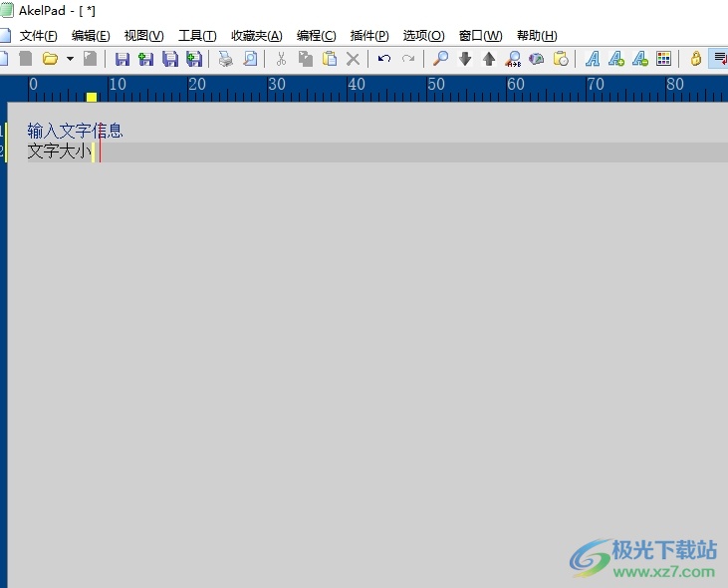
Task: Click the document icon beside the 文件 menu
Action: coord(5,35)
